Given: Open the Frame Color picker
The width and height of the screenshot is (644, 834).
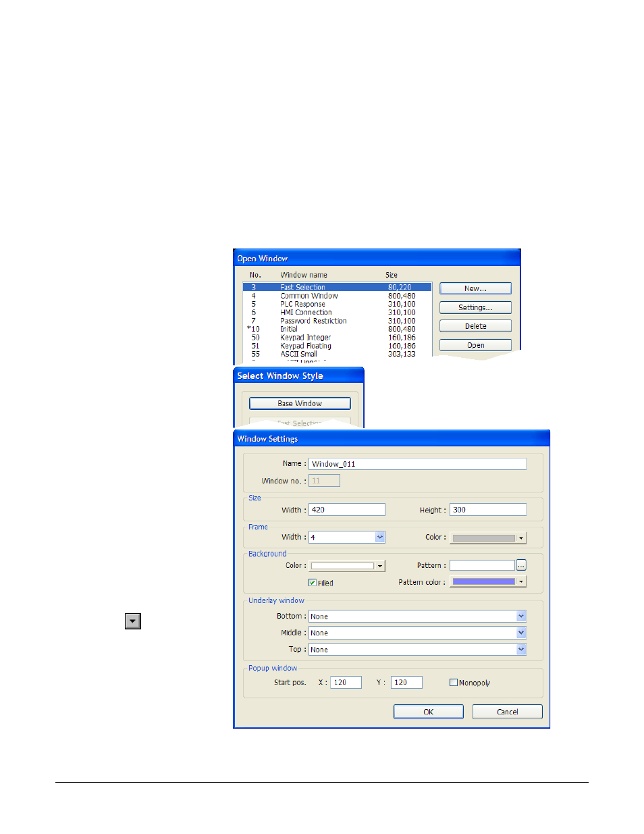Looking at the screenshot, I should [x=487, y=538].
